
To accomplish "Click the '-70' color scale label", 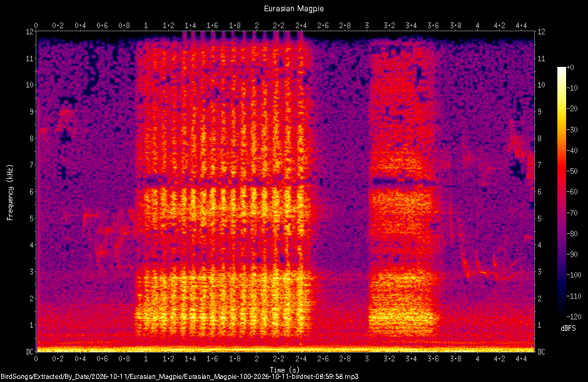I will point(572,213).
